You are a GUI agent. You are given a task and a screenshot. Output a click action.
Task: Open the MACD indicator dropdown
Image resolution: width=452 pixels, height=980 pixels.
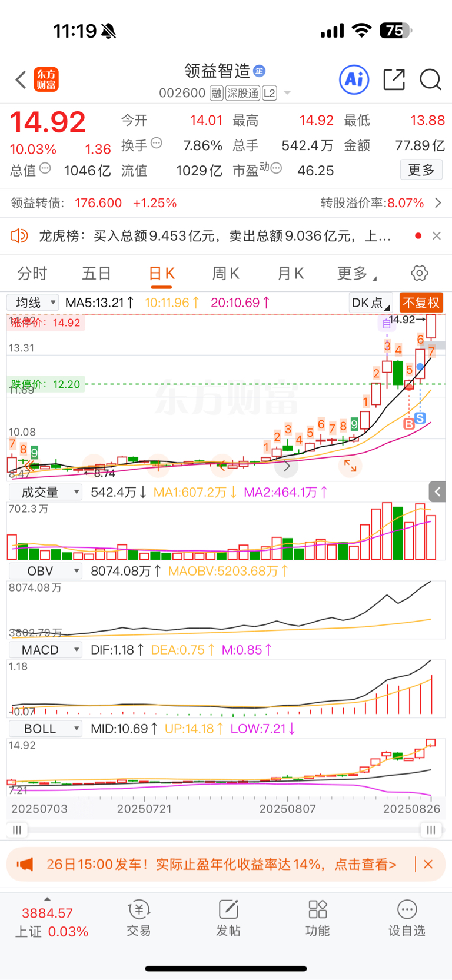click(45, 650)
